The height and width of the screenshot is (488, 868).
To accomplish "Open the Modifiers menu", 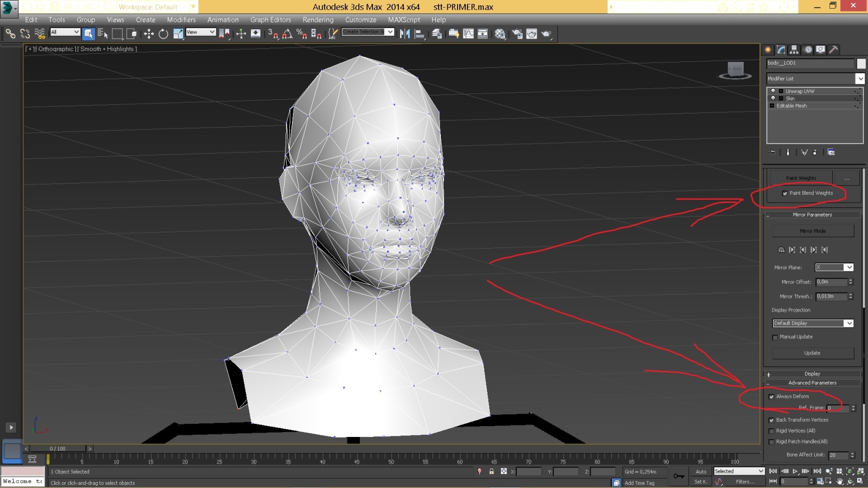I will [181, 20].
